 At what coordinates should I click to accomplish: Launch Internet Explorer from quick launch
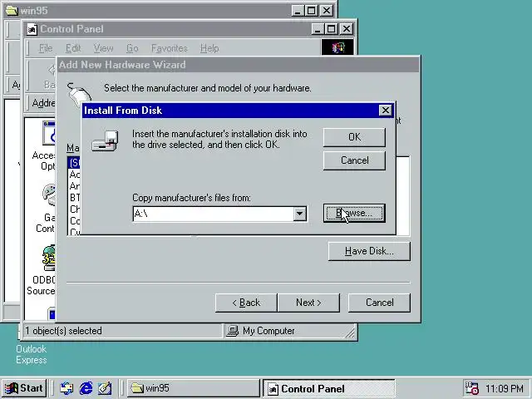pyautogui.click(x=86, y=388)
